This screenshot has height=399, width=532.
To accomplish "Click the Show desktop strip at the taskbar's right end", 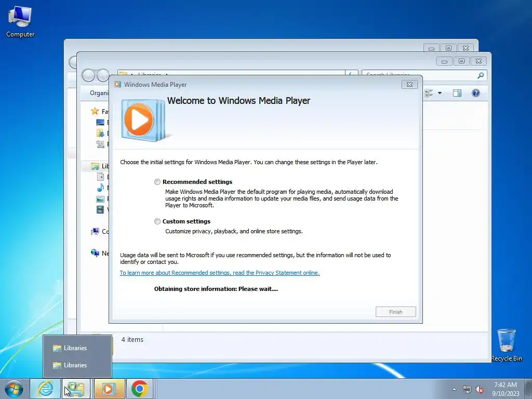I will click(x=528, y=389).
